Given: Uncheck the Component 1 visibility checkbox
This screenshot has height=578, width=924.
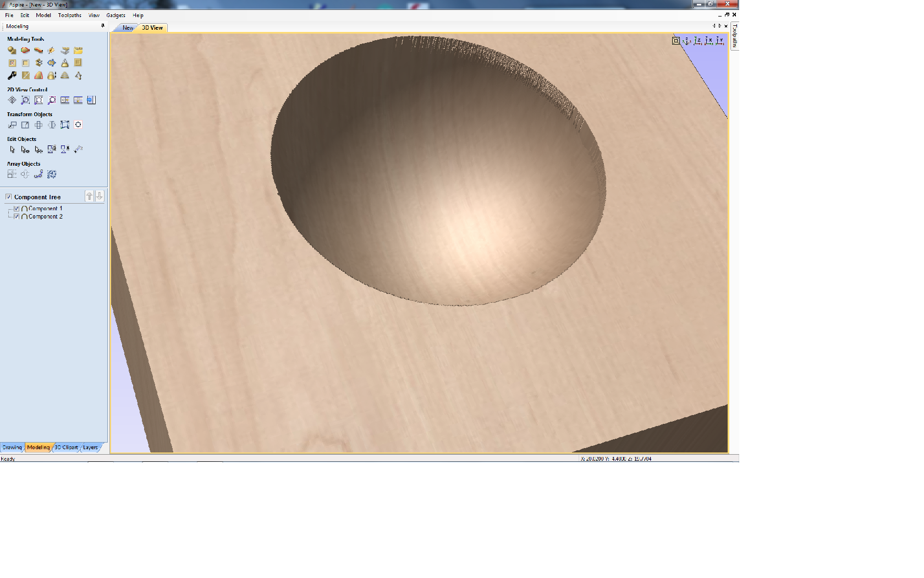Looking at the screenshot, I should [16, 209].
